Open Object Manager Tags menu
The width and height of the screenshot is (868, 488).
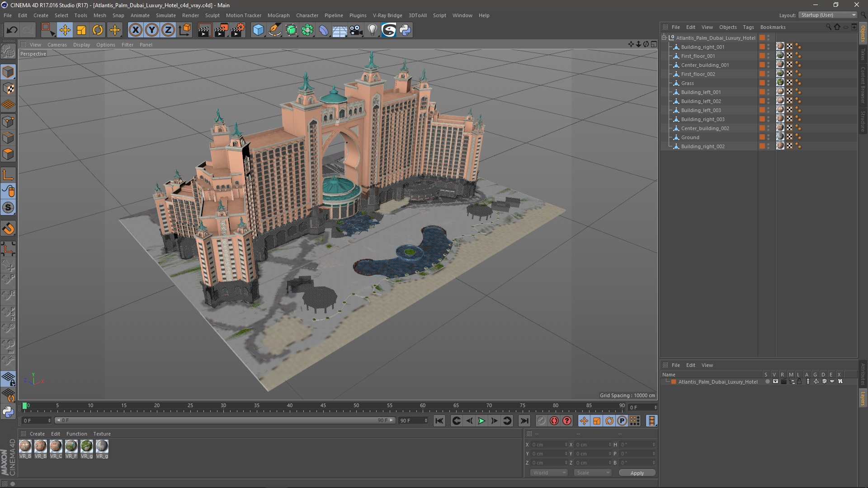748,27
